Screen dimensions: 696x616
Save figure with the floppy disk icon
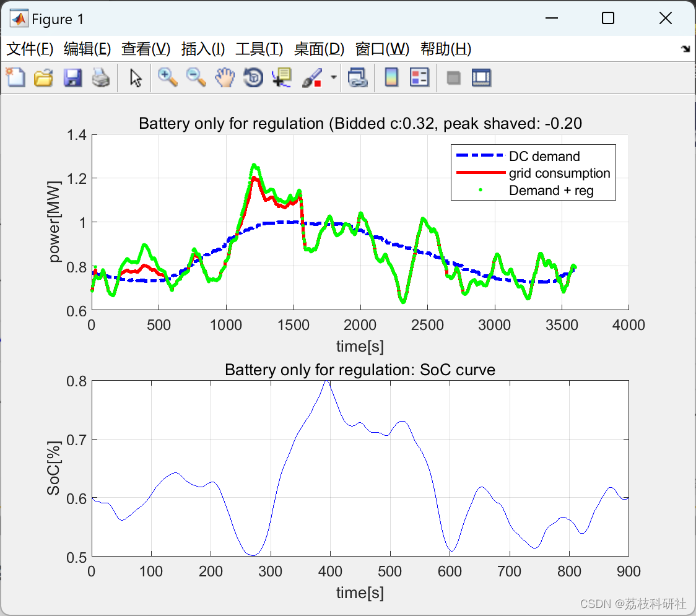(x=72, y=77)
